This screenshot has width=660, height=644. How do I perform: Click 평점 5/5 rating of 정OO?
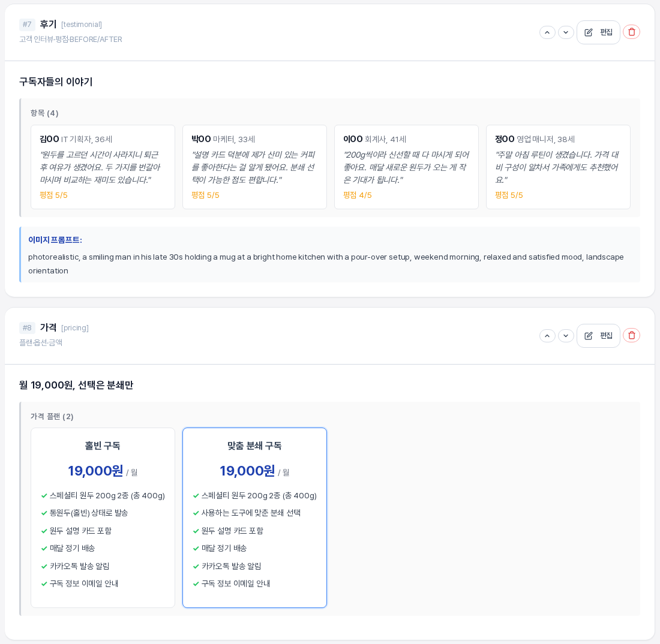click(509, 195)
